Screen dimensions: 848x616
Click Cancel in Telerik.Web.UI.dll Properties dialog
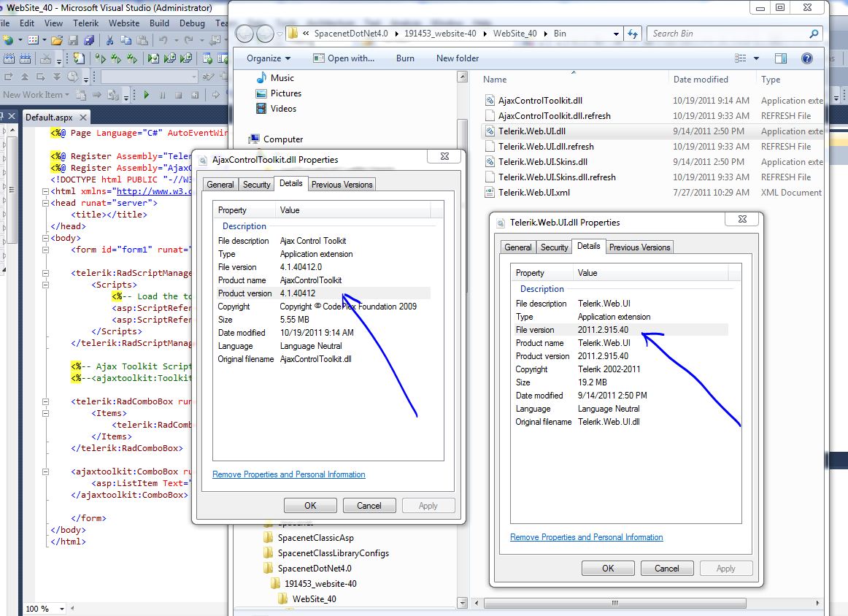click(666, 569)
